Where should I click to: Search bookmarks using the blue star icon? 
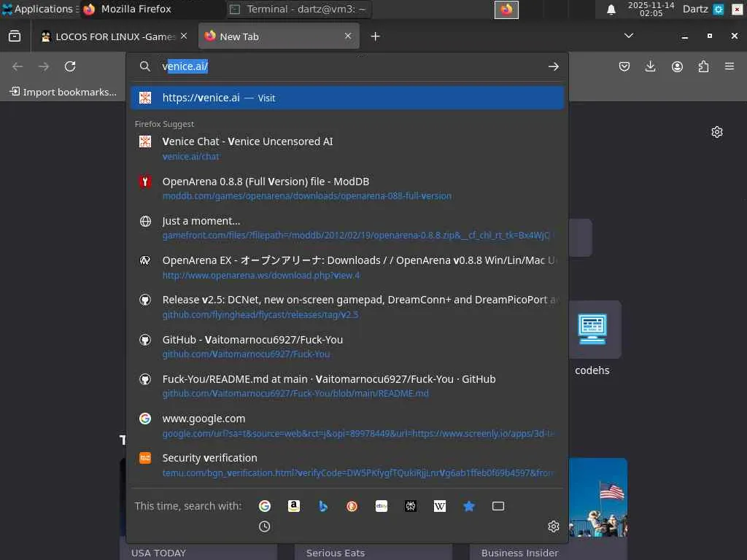469,506
